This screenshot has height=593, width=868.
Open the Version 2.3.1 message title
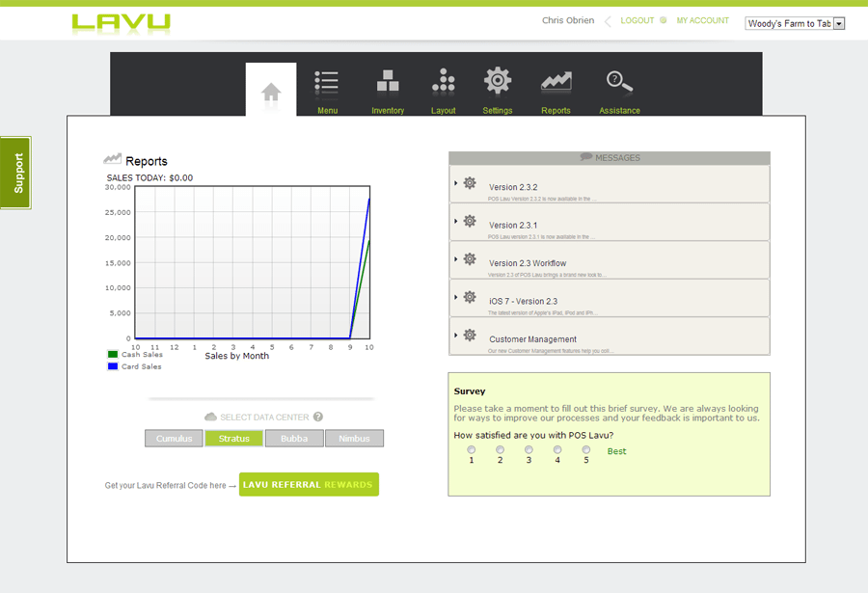(x=513, y=226)
